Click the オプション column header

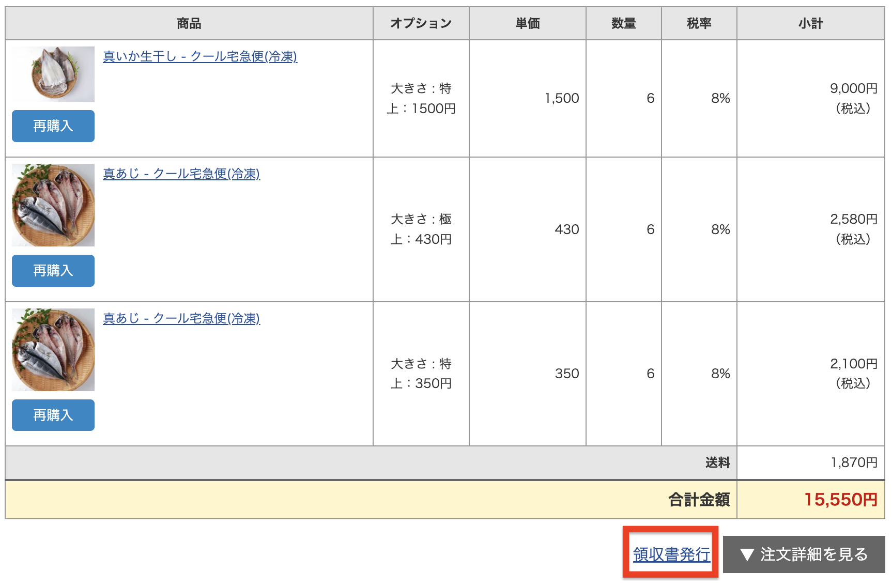420,23
